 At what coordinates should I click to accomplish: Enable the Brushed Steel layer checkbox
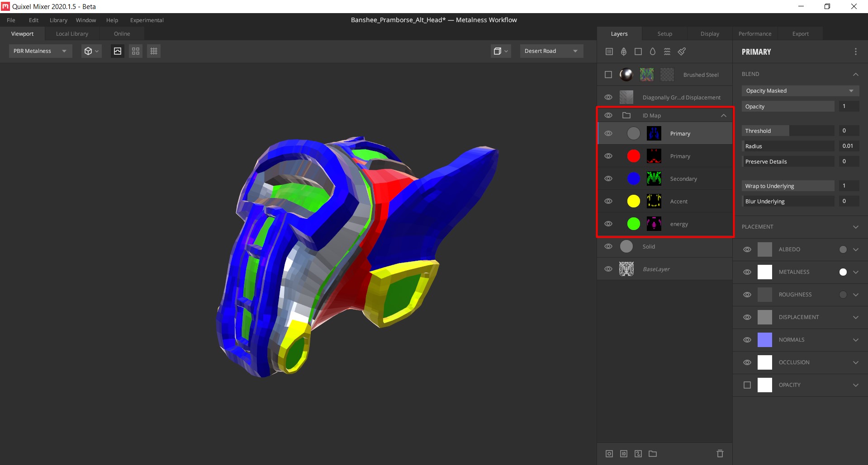click(608, 75)
